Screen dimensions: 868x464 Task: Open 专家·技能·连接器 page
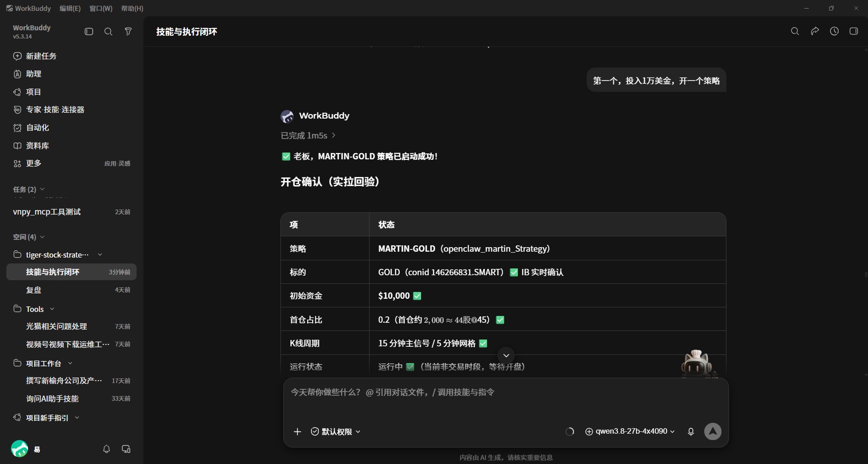[x=71, y=110]
